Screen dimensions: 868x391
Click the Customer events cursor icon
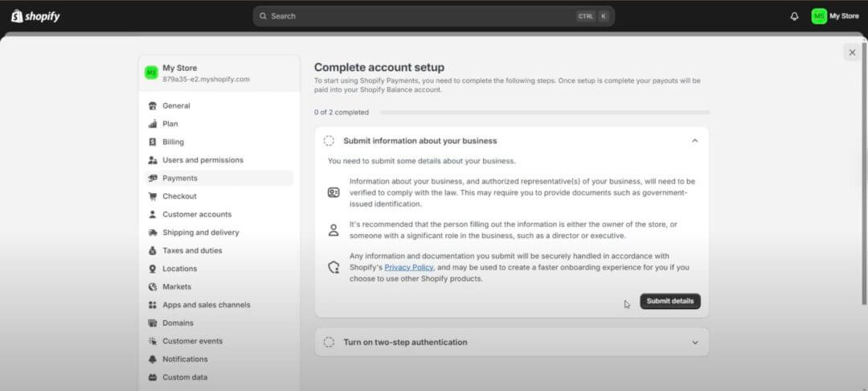point(153,341)
